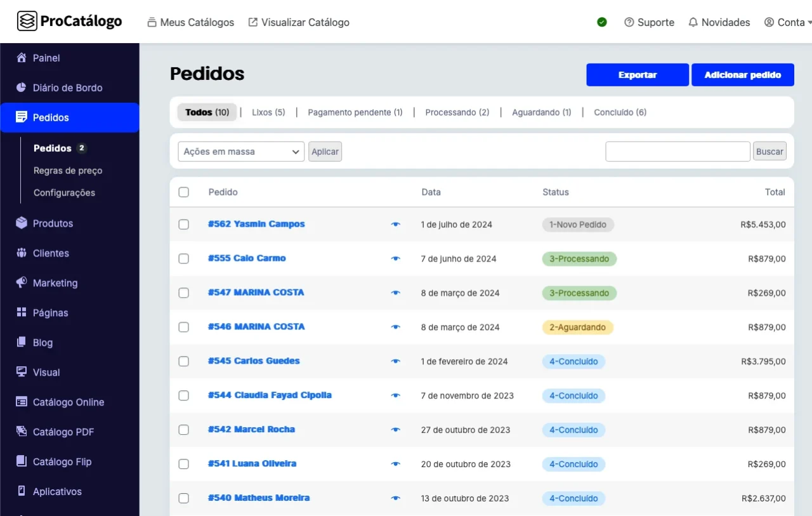View order #545 Carlos Guedes eye icon
The image size is (812, 516).
pos(395,362)
